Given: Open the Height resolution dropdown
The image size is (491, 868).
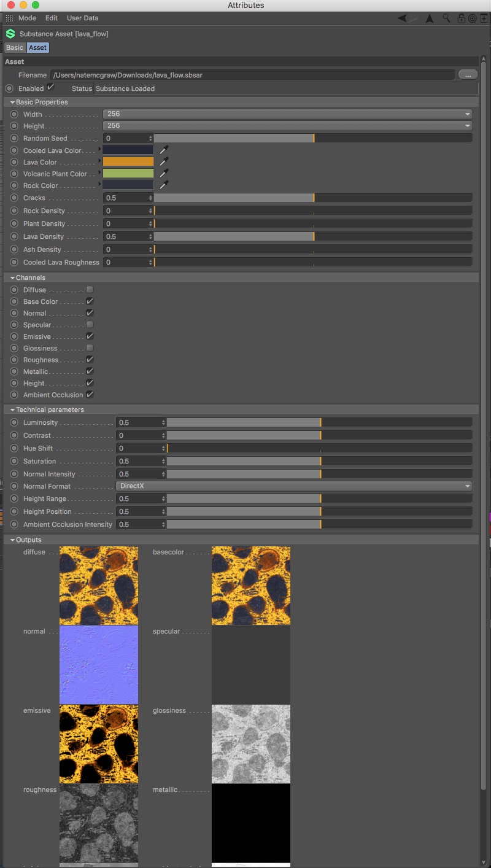Looking at the screenshot, I should (x=288, y=126).
